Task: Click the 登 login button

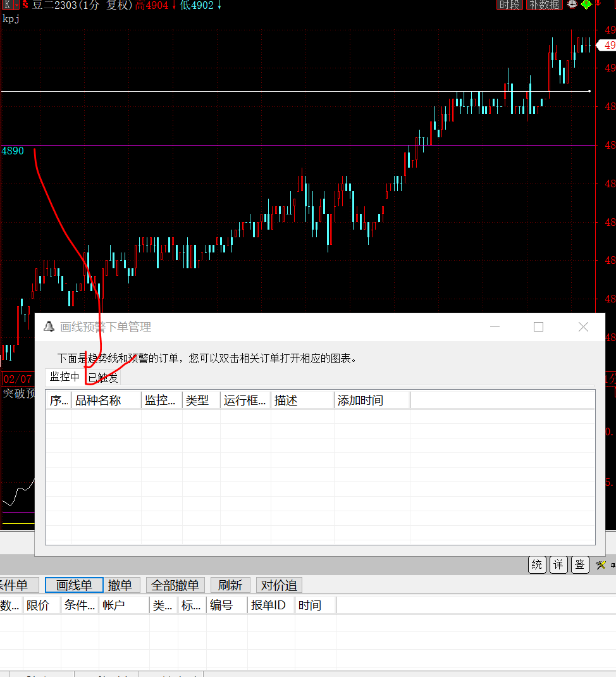Action: 580,565
